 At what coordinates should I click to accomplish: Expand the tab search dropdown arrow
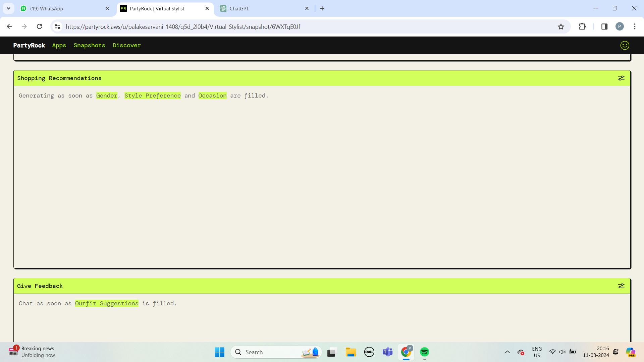8,8
